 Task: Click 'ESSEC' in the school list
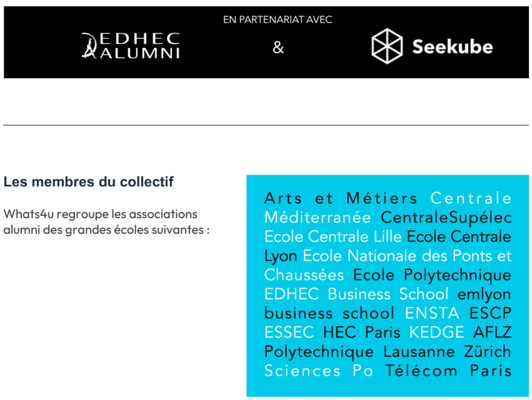click(289, 332)
